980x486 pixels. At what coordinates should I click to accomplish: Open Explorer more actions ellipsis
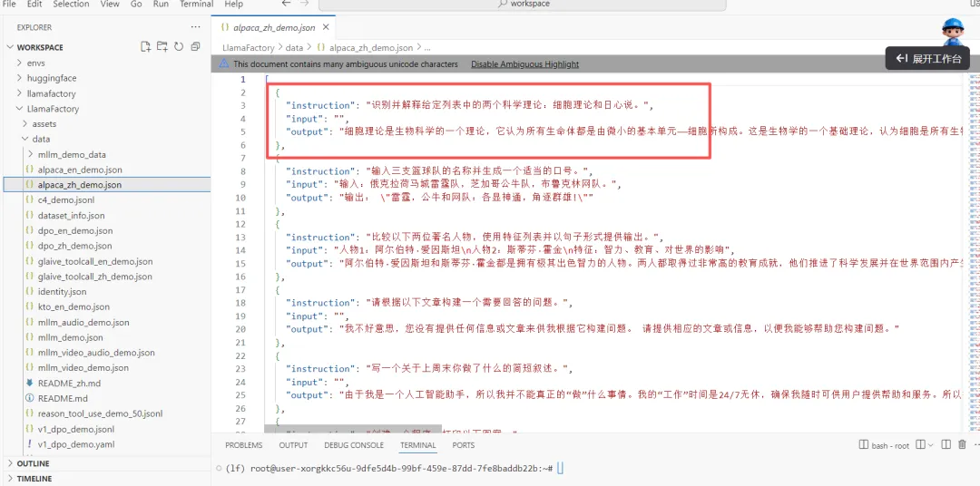[196, 27]
